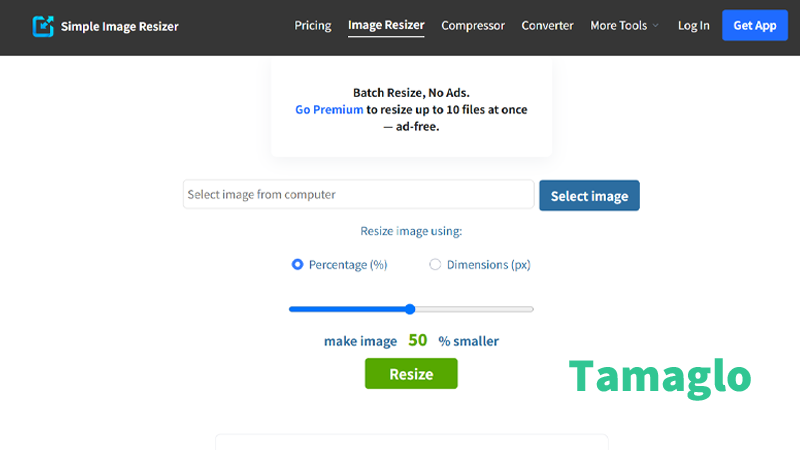The image size is (800, 450).
Task: Click the Tamaglo watermark text
Action: tap(660, 377)
